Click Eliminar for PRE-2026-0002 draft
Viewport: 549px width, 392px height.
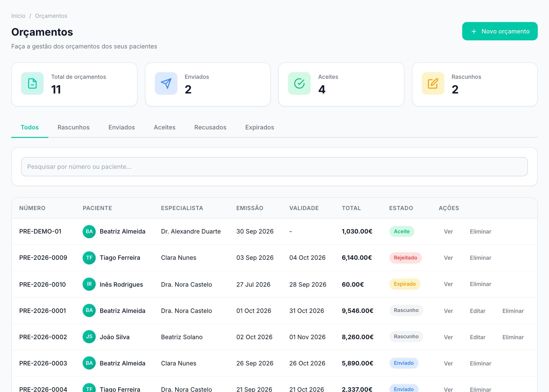(513, 337)
